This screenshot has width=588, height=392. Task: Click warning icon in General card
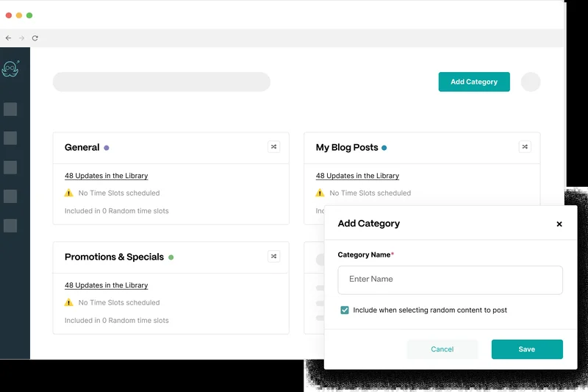68,193
